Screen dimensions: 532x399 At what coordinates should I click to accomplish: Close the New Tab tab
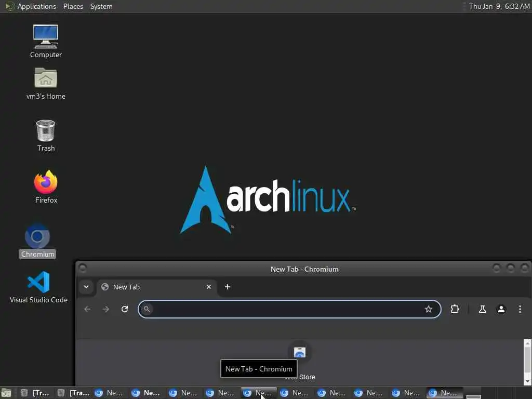point(209,287)
